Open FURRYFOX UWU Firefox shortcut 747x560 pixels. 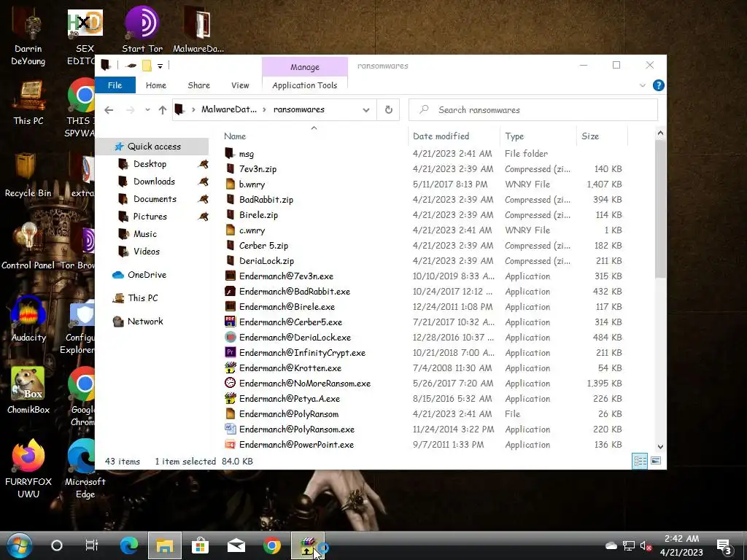click(x=28, y=469)
